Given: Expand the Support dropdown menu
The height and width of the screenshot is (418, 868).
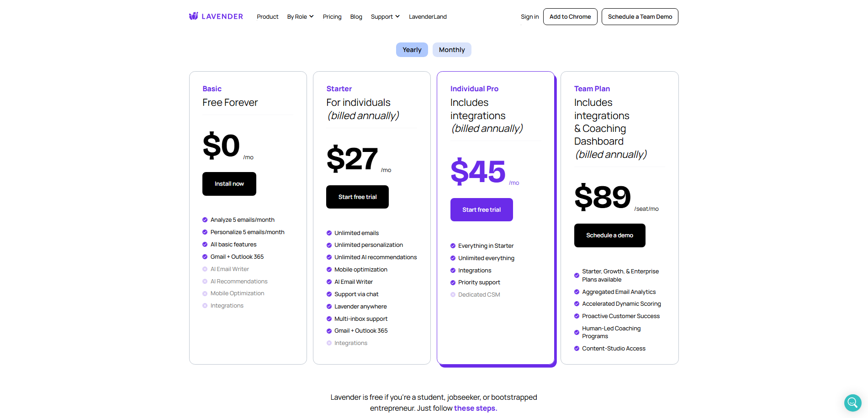Looking at the screenshot, I should [385, 17].
